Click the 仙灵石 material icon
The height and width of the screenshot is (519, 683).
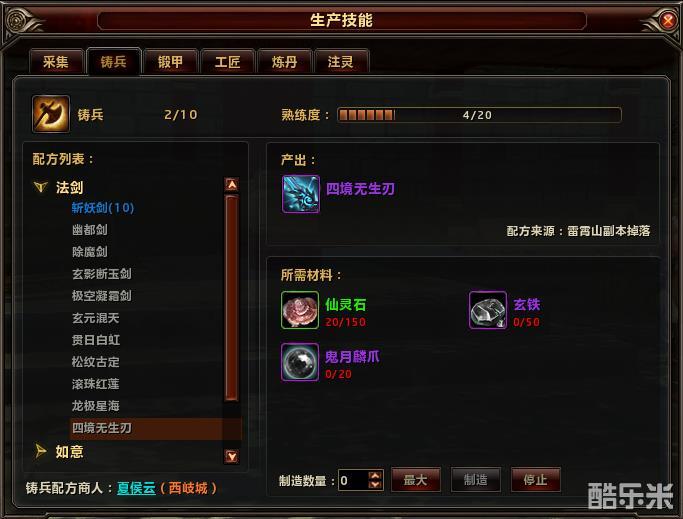(x=300, y=310)
